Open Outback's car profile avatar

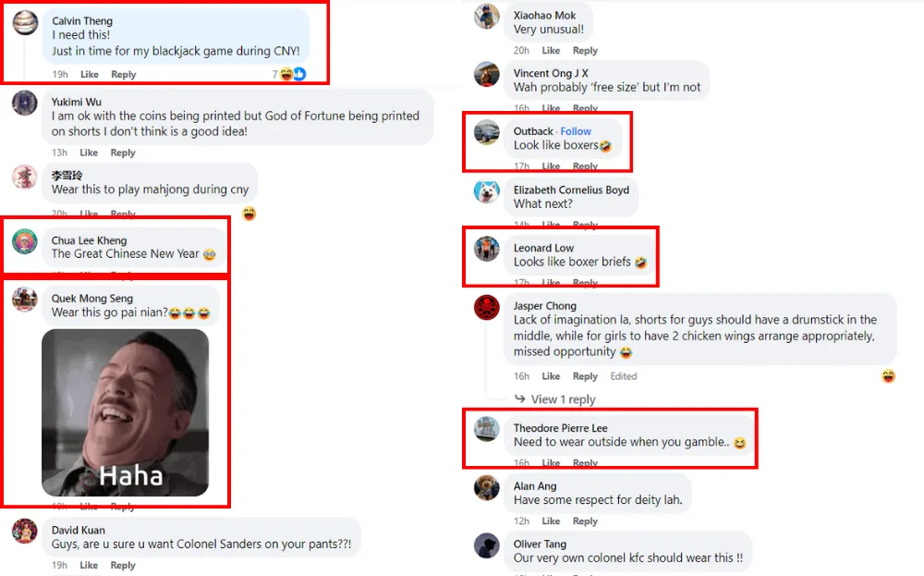coord(487,132)
